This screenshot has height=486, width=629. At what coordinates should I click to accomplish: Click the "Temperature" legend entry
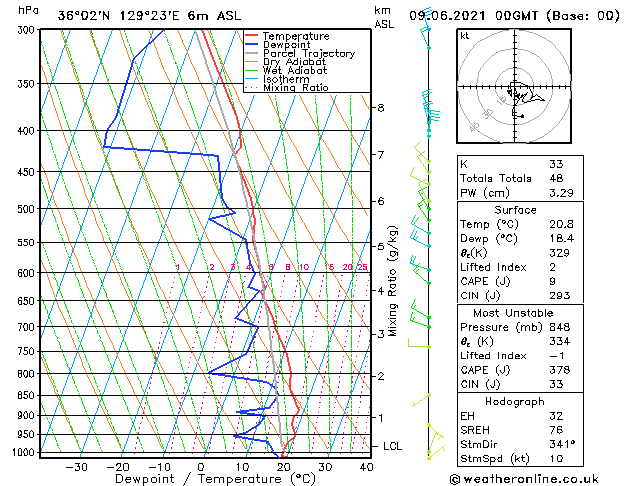tap(296, 36)
